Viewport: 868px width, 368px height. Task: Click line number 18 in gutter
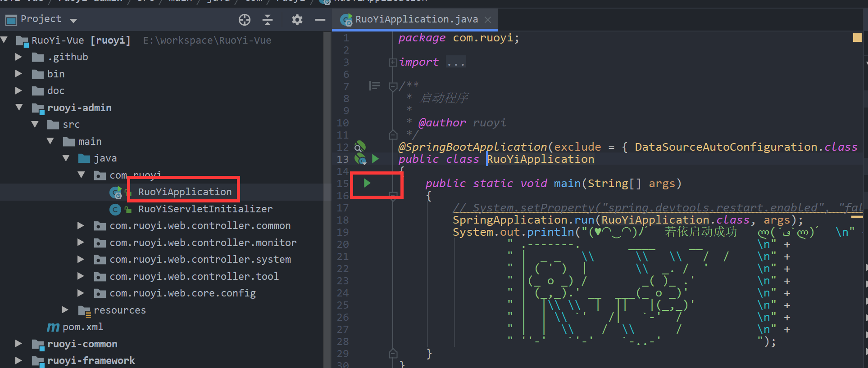point(343,220)
